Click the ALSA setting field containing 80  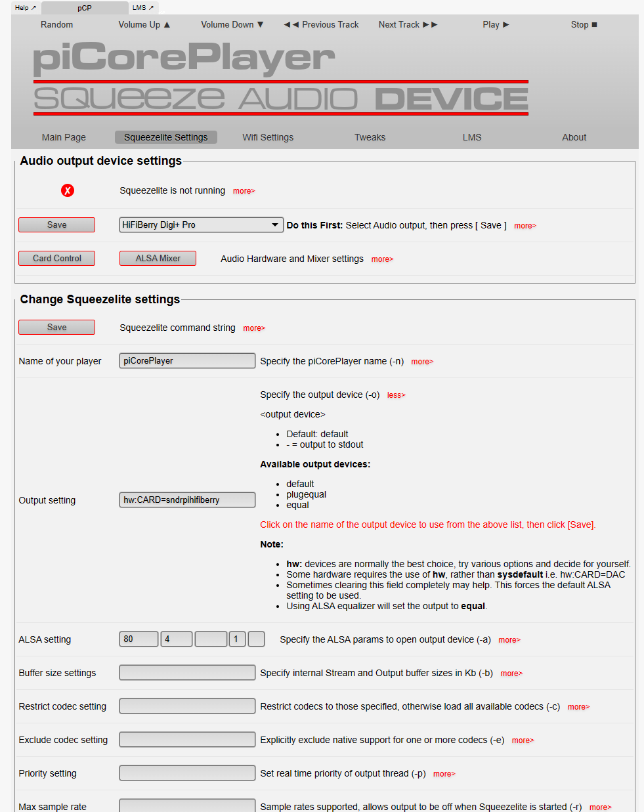click(139, 639)
